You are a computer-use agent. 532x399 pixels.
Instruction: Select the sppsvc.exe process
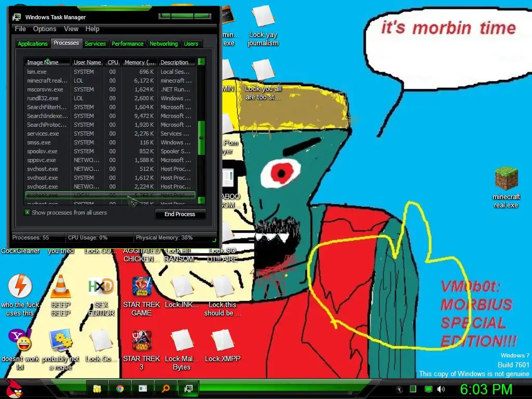tap(110, 160)
